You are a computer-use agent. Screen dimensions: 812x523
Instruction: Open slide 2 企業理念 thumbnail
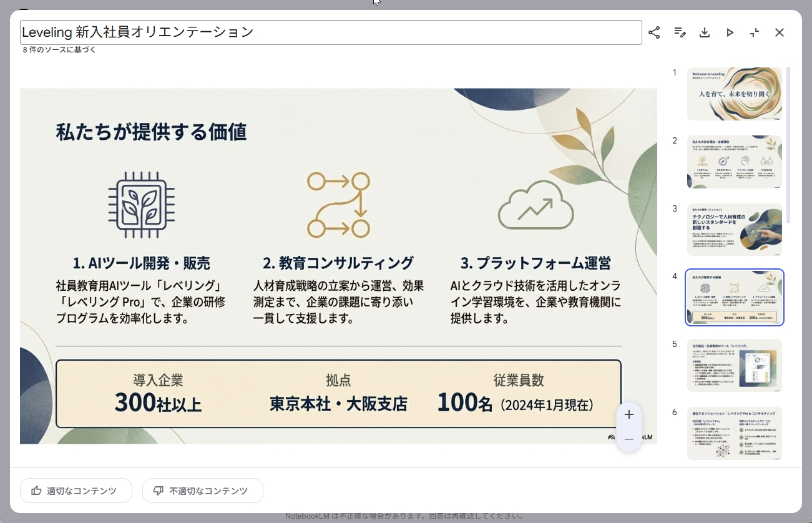735,162
